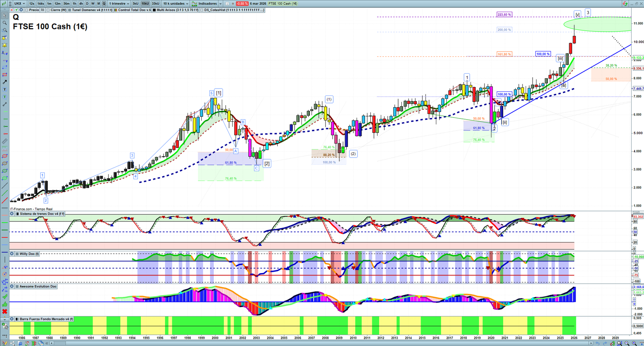Select the arrow drawing tool
This screenshot has width=644, height=346.
[4, 82]
